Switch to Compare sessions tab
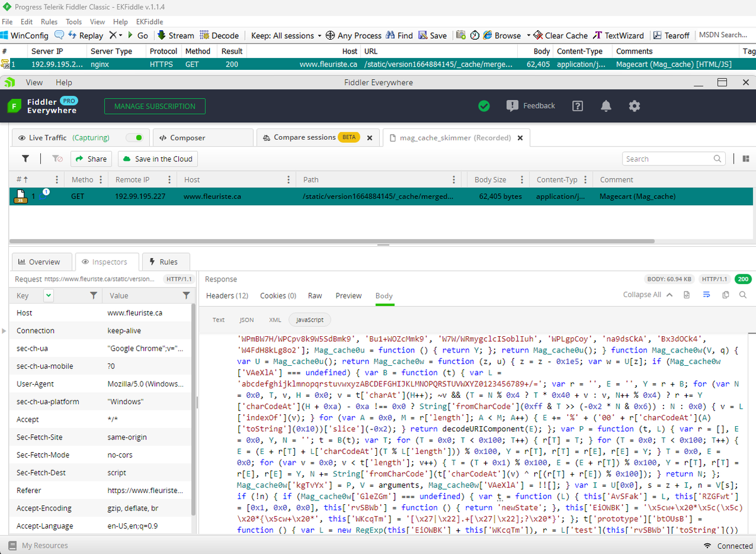Image resolution: width=756 pixels, height=554 pixels. pos(305,137)
